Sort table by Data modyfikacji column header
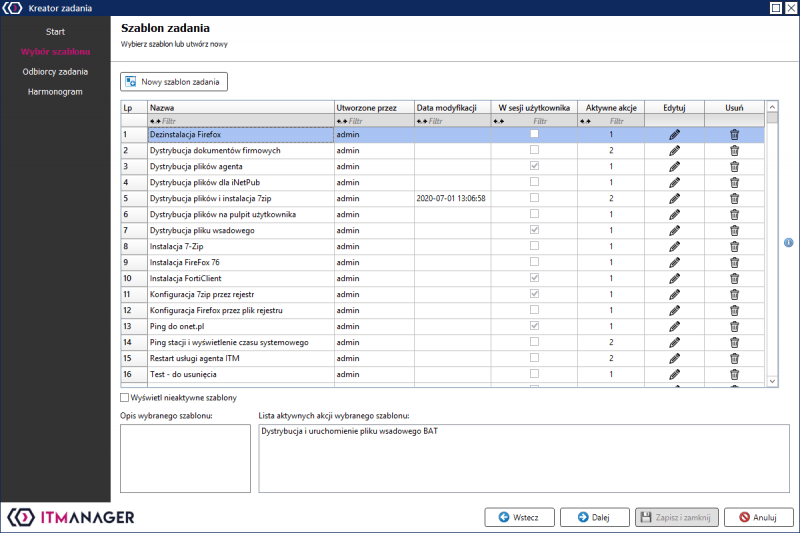 (x=453, y=108)
